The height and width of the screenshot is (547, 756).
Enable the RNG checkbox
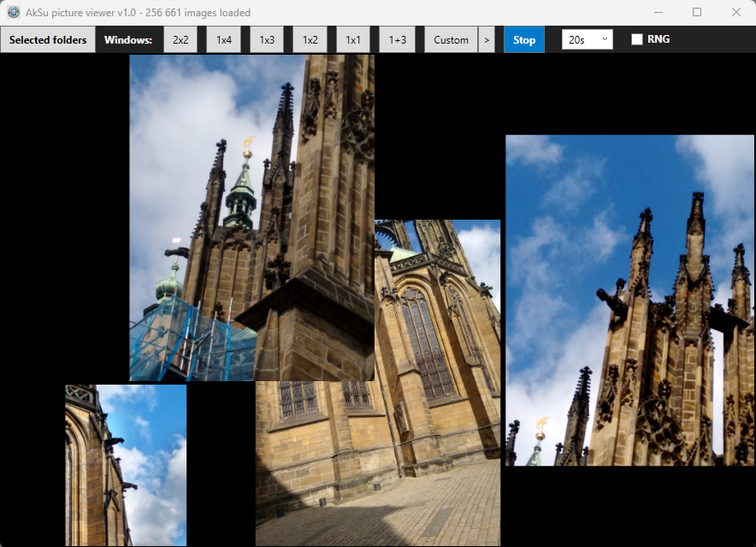pos(637,39)
